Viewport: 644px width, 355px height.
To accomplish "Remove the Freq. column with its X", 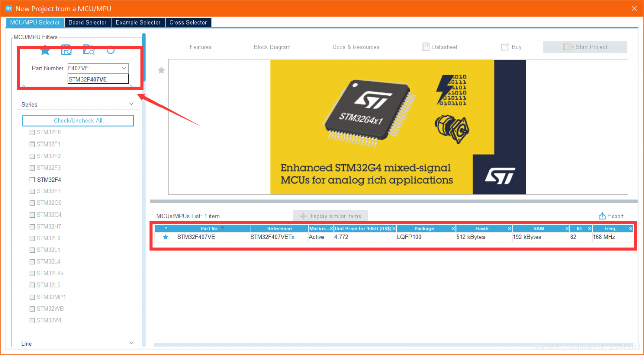I will coord(631,229).
